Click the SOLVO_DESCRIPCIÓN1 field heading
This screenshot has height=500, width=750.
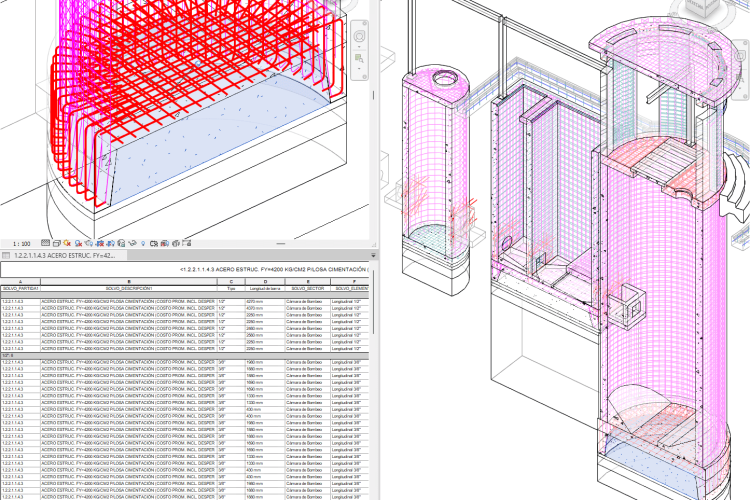(x=129, y=289)
